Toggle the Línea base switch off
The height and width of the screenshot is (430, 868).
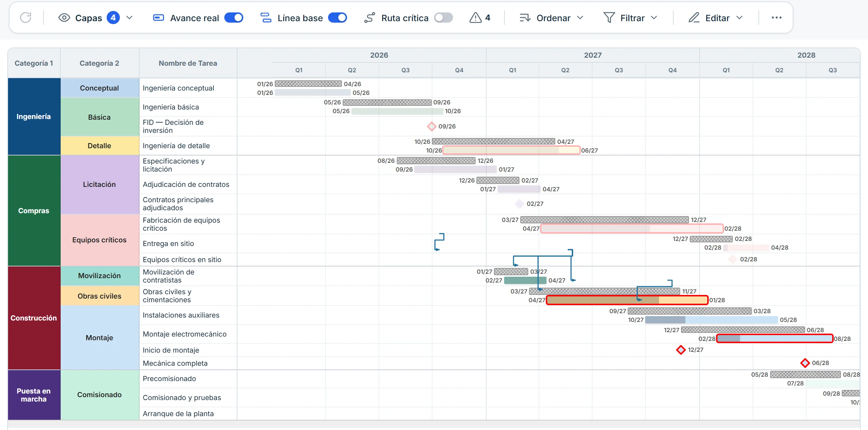click(338, 18)
